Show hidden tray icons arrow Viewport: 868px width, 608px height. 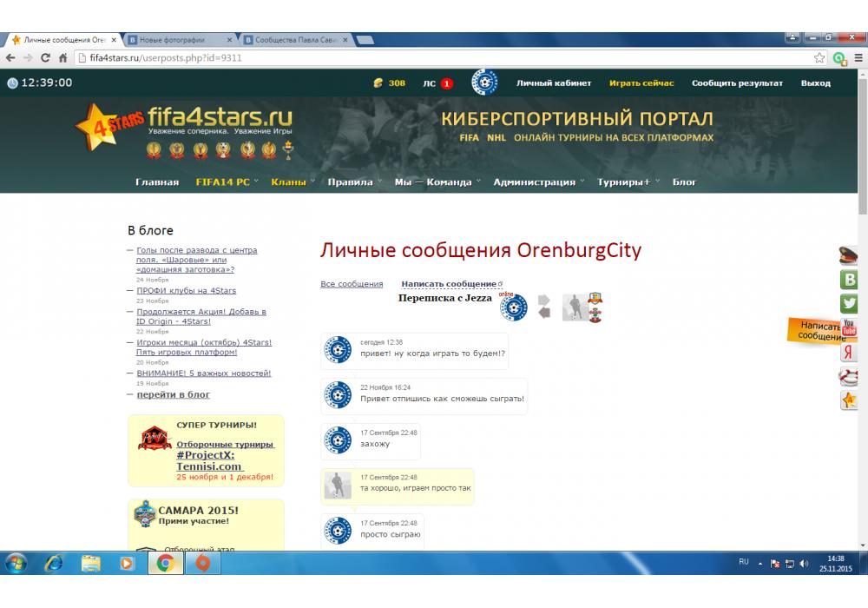tap(760, 564)
